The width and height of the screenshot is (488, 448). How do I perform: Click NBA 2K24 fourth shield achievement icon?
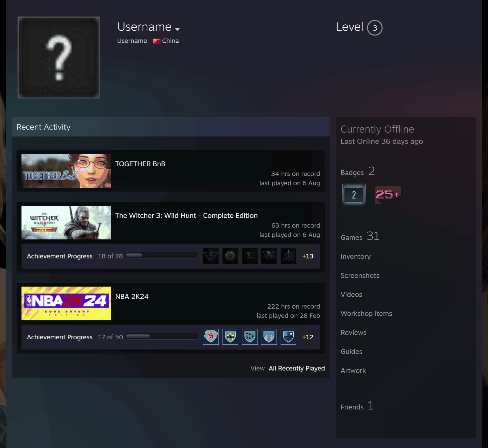tap(269, 337)
